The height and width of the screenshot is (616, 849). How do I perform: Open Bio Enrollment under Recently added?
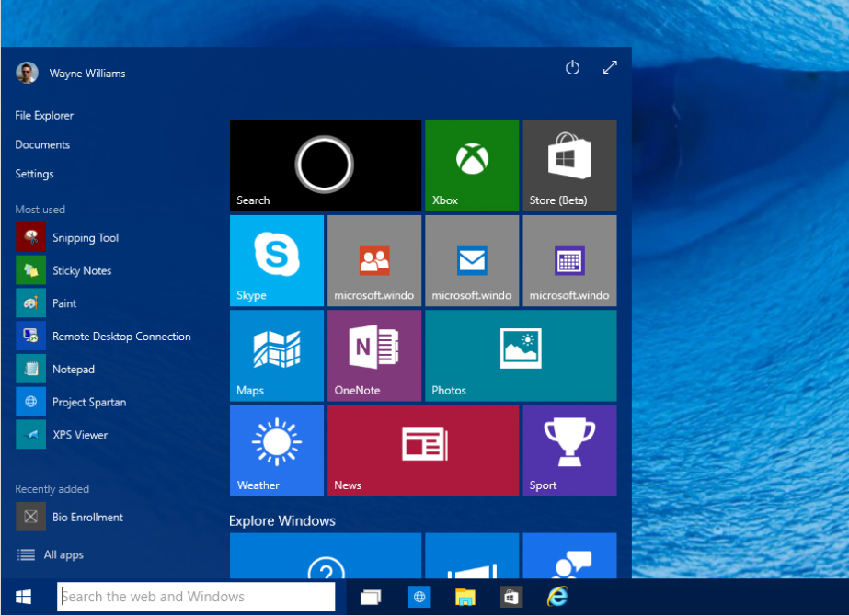click(x=69, y=517)
